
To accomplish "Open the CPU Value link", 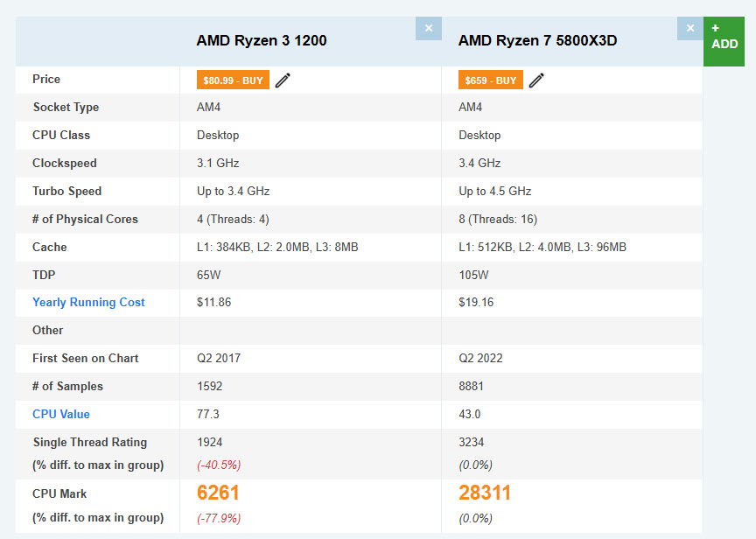I will (x=61, y=414).
